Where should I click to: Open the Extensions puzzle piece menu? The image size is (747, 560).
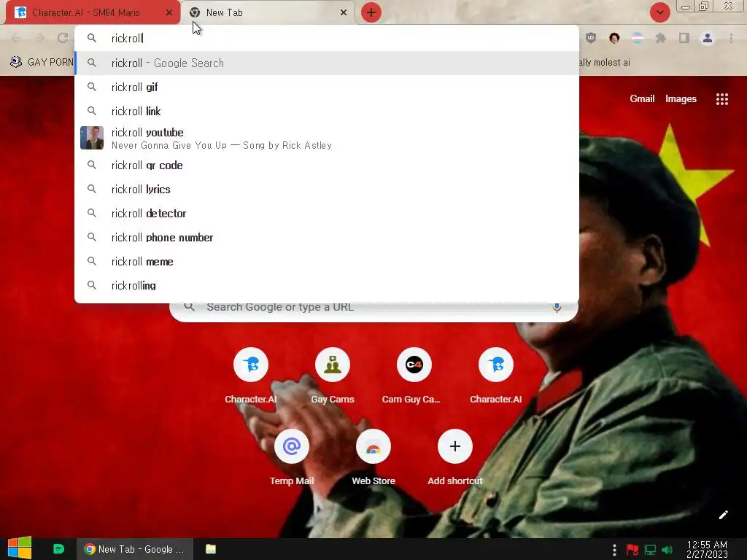(661, 38)
